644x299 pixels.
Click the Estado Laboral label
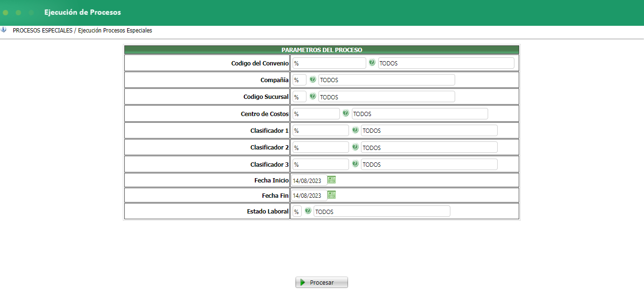point(268,211)
